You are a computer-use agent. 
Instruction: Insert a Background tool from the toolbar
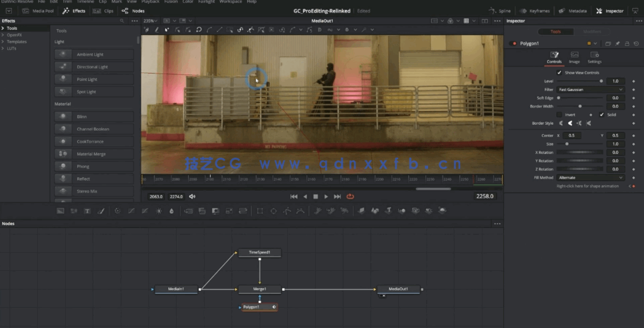point(60,210)
